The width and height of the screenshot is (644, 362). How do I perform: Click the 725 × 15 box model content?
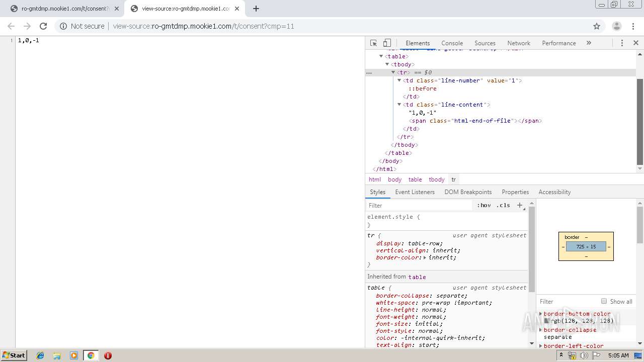coord(586,246)
